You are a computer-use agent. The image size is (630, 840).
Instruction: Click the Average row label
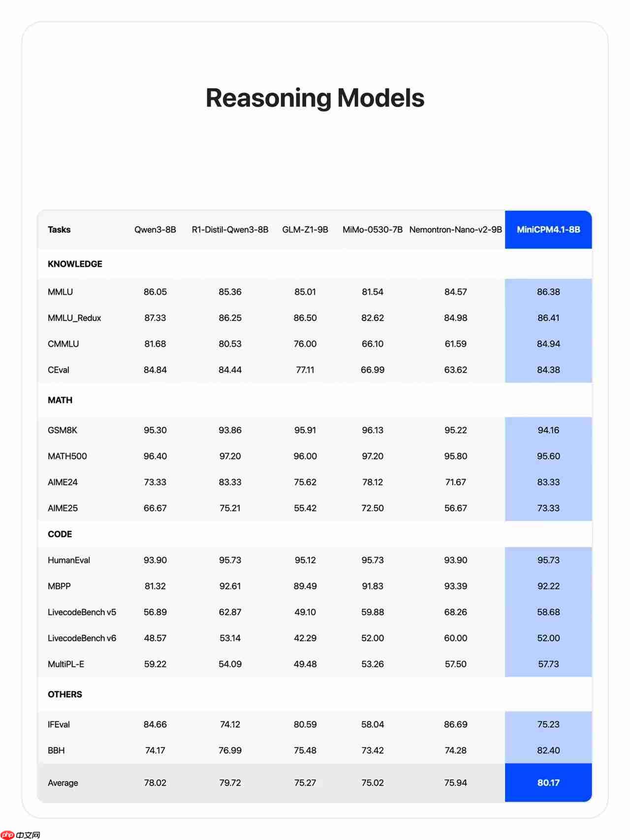coord(63,783)
